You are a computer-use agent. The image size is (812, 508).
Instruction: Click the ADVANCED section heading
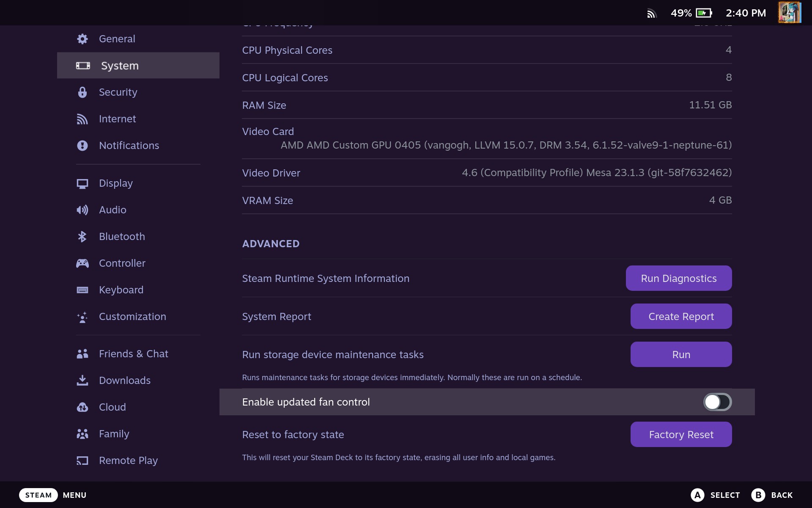point(271,244)
